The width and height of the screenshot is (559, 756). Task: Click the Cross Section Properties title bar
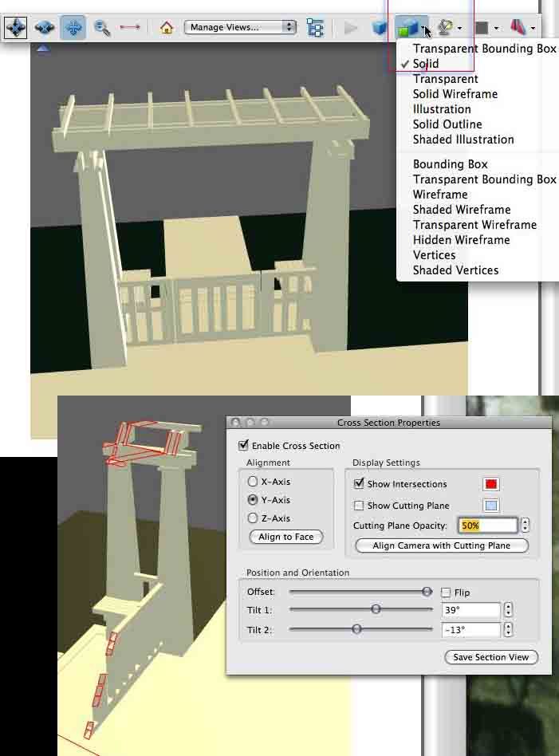click(x=388, y=423)
